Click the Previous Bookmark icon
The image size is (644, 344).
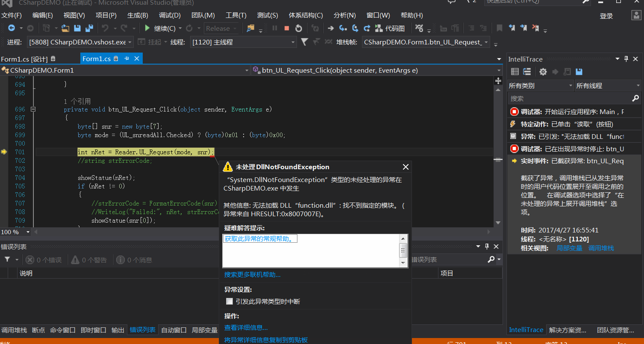tap(512, 28)
